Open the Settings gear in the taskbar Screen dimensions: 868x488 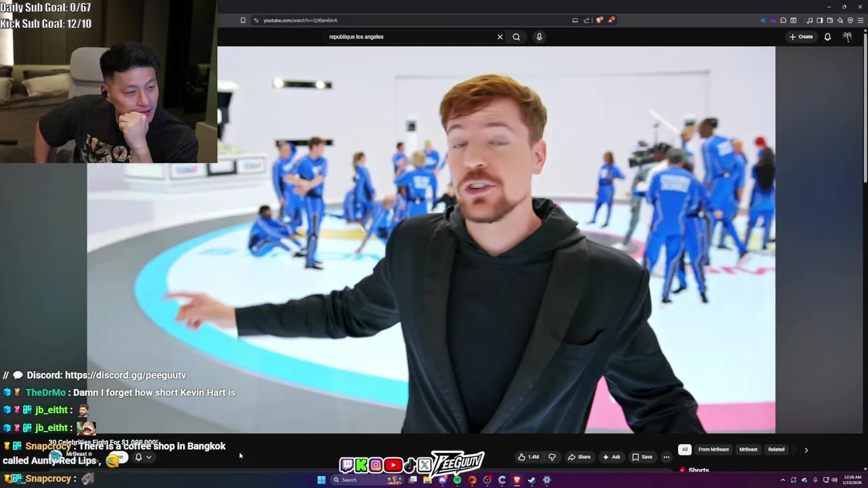coord(547,480)
